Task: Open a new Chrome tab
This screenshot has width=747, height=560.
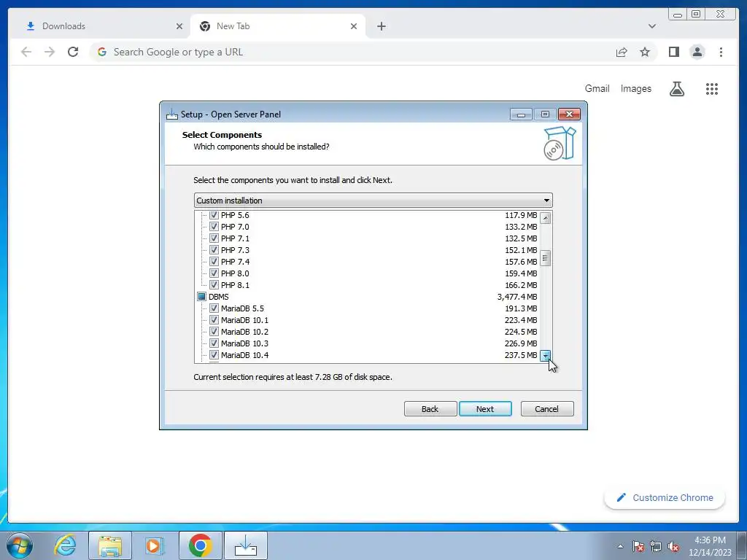Action: 381,26
